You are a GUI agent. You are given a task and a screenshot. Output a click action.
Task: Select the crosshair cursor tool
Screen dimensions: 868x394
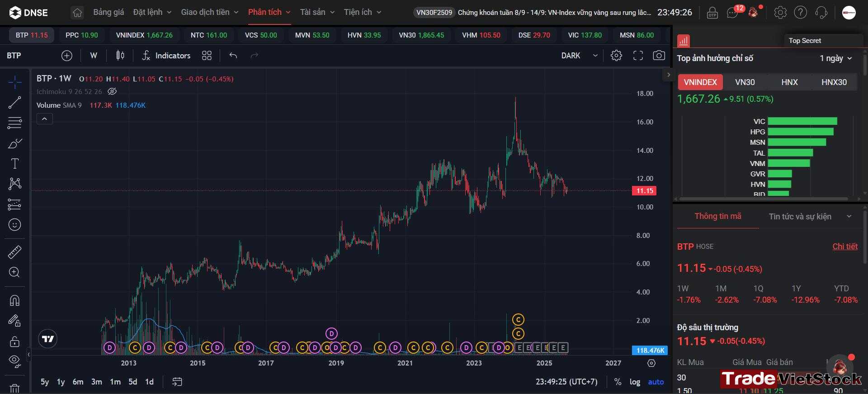point(14,82)
